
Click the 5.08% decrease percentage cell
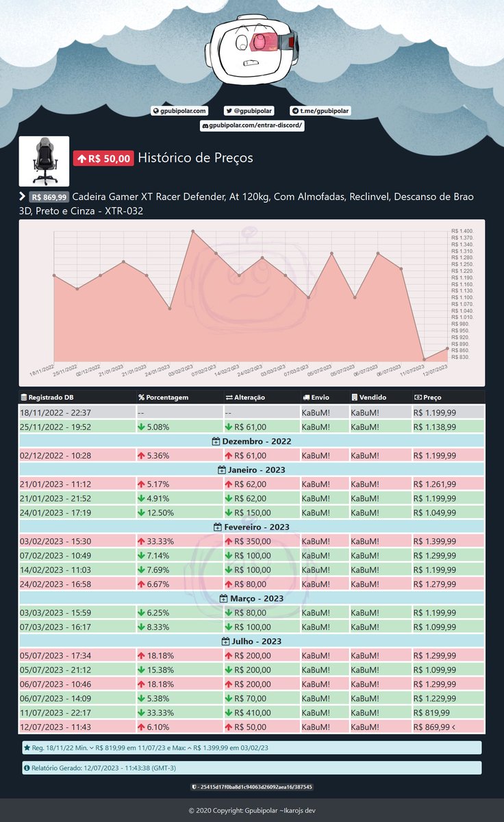(x=179, y=427)
